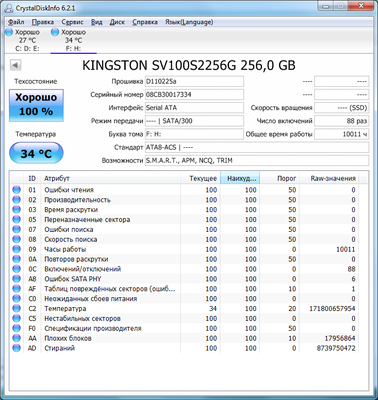This screenshot has width=378, height=400.
Task: Select the Переназначенные сектора row
Action: (x=184, y=219)
